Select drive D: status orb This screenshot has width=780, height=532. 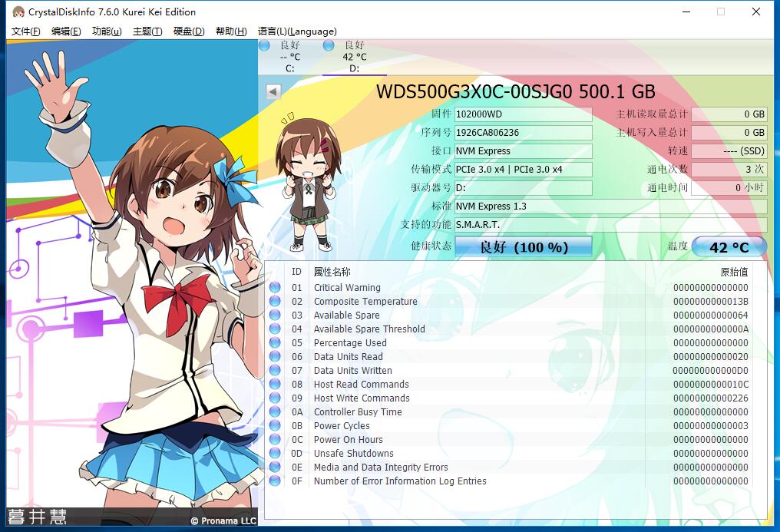click(x=329, y=46)
